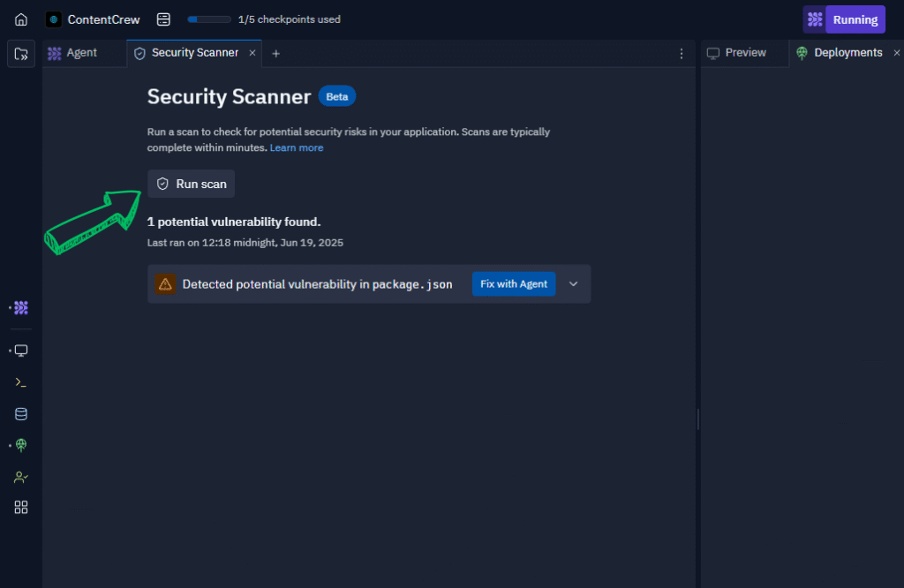Click the checkpoints usage progress bar
This screenshot has width=904, height=588.
click(209, 19)
